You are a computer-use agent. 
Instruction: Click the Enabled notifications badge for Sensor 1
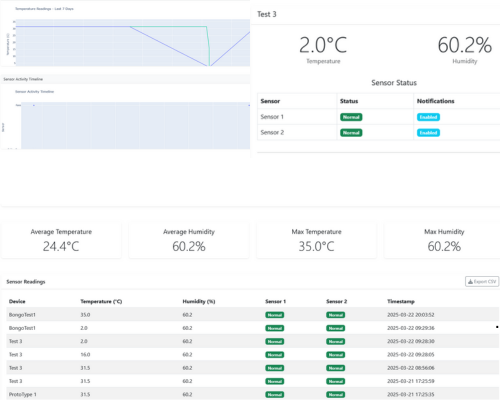pyautogui.click(x=428, y=117)
